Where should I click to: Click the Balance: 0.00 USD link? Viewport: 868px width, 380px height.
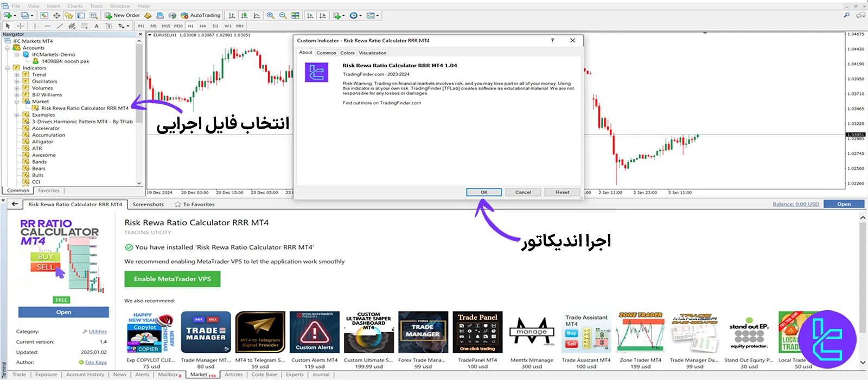click(x=796, y=204)
